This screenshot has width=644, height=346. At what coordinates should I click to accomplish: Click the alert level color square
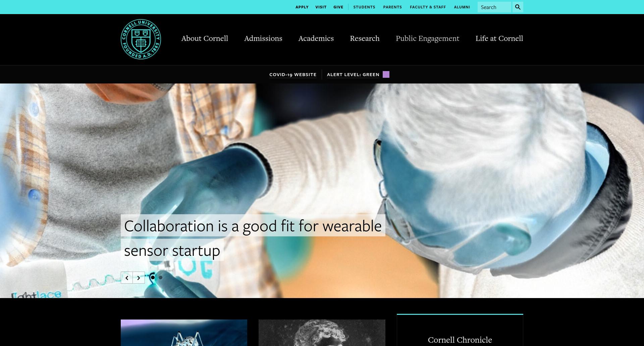(x=386, y=74)
